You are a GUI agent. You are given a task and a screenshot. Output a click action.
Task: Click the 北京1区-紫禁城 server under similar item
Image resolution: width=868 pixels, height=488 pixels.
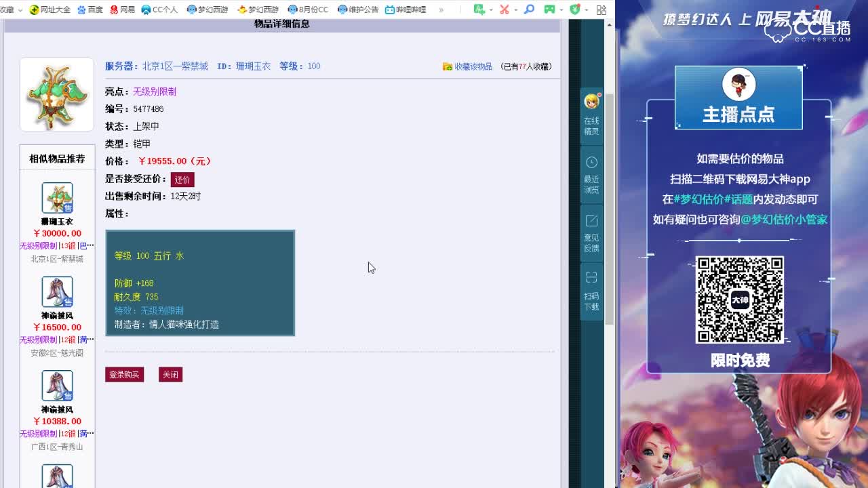coord(57,259)
